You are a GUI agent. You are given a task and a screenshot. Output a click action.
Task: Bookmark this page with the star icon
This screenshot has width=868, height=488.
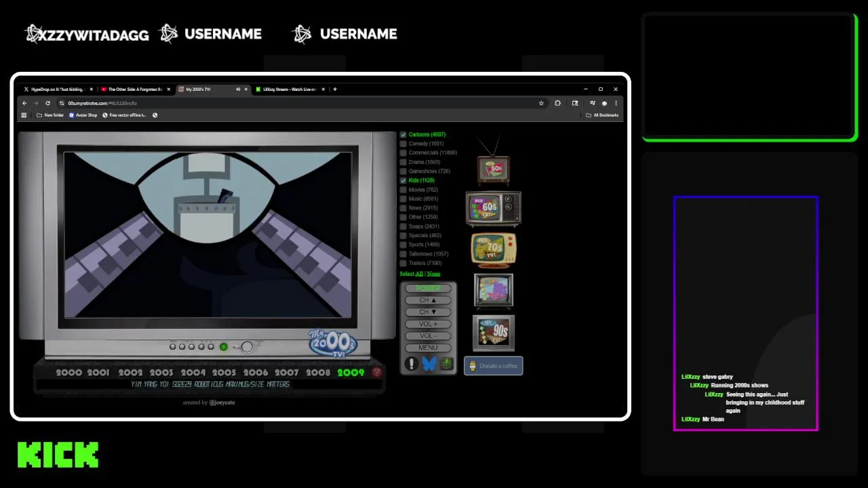coord(541,103)
